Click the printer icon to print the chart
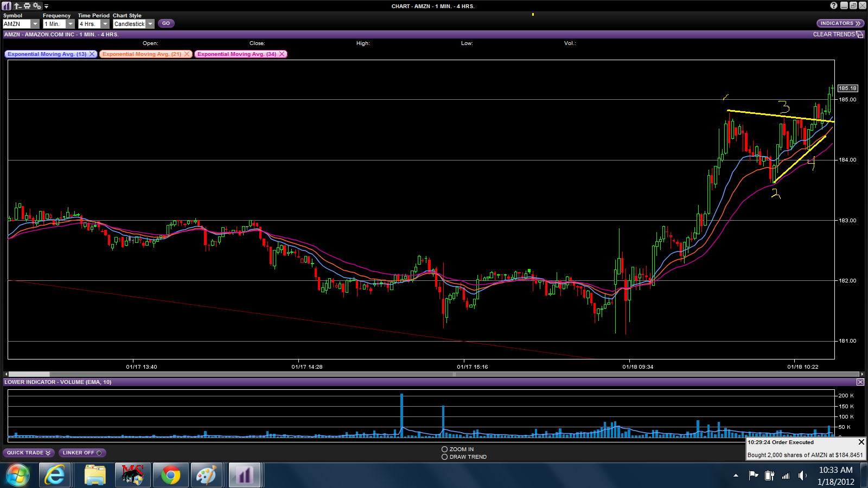Screen dimensions: 868x488 [27, 6]
